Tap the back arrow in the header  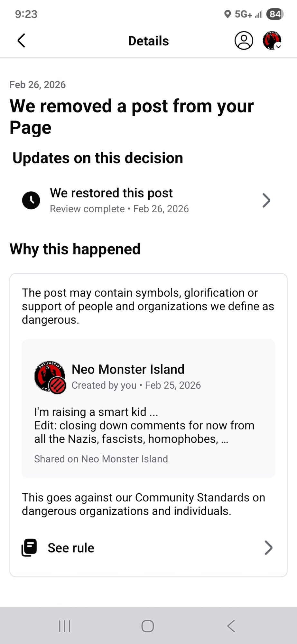(x=21, y=41)
